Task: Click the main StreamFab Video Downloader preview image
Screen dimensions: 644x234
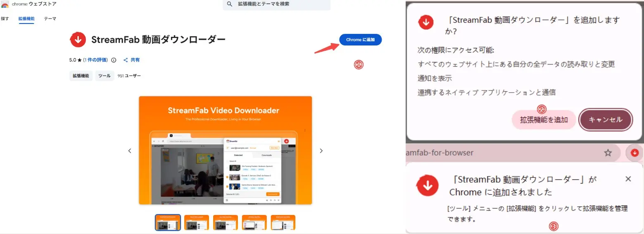Action: (225, 150)
